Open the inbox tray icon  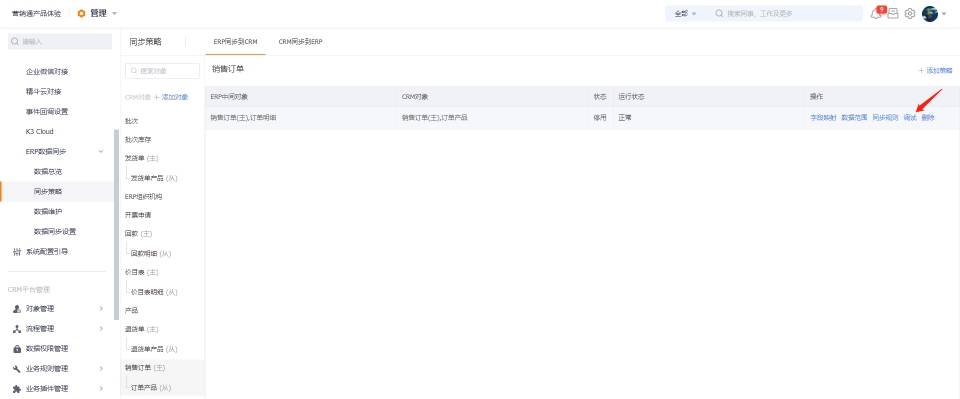click(x=893, y=13)
